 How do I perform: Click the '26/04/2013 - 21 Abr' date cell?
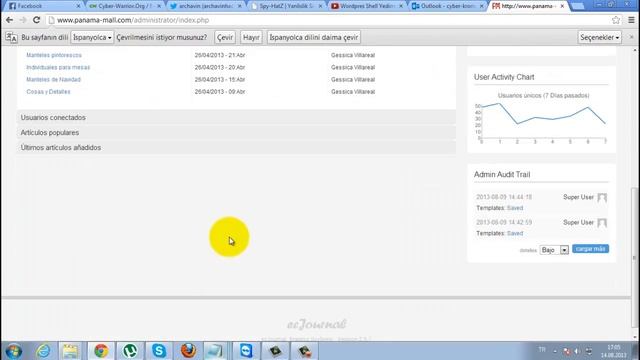coord(220,55)
